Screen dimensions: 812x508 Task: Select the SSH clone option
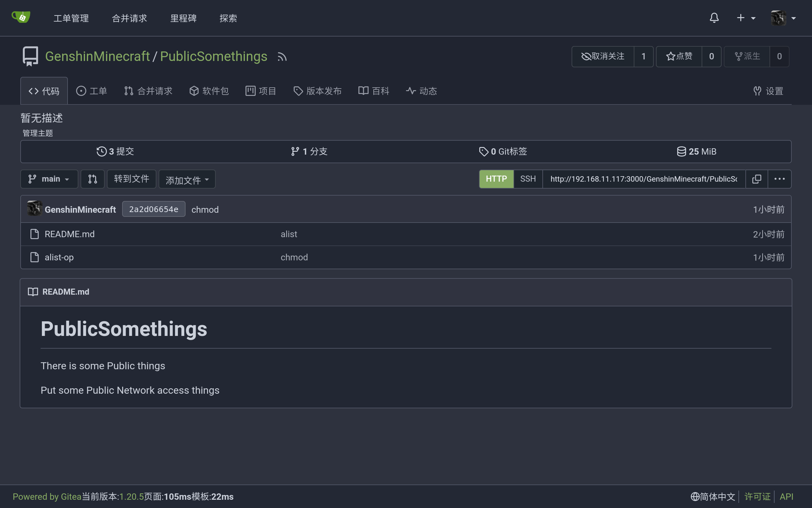pyautogui.click(x=528, y=179)
